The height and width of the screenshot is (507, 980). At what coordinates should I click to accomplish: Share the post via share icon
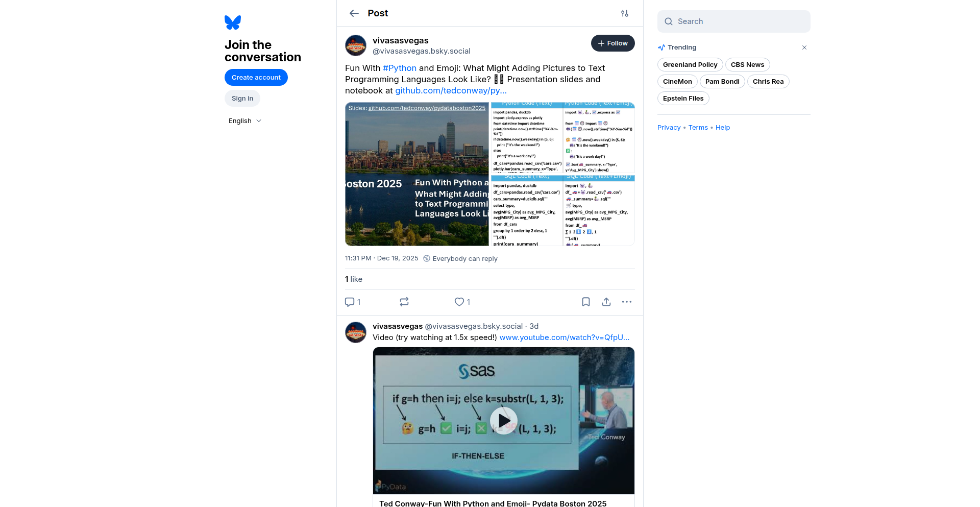[606, 302]
